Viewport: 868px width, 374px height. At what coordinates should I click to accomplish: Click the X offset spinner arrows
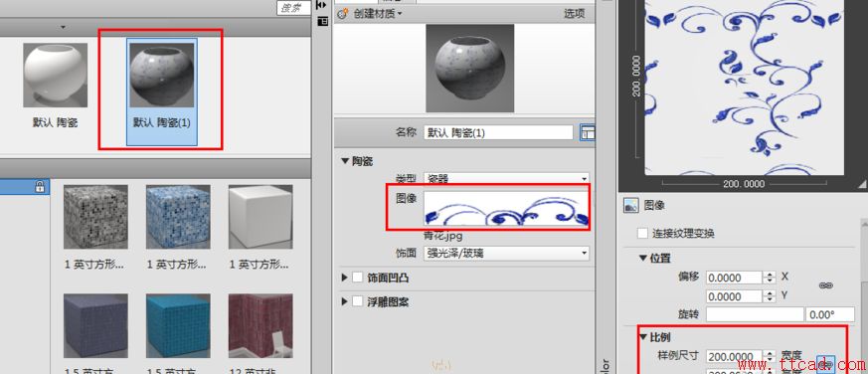point(769,278)
